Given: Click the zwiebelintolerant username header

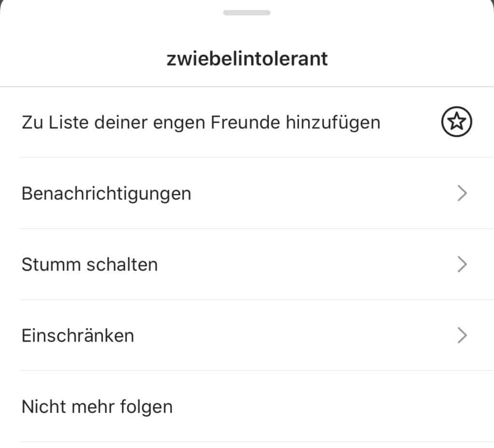Looking at the screenshot, I should tap(247, 59).
